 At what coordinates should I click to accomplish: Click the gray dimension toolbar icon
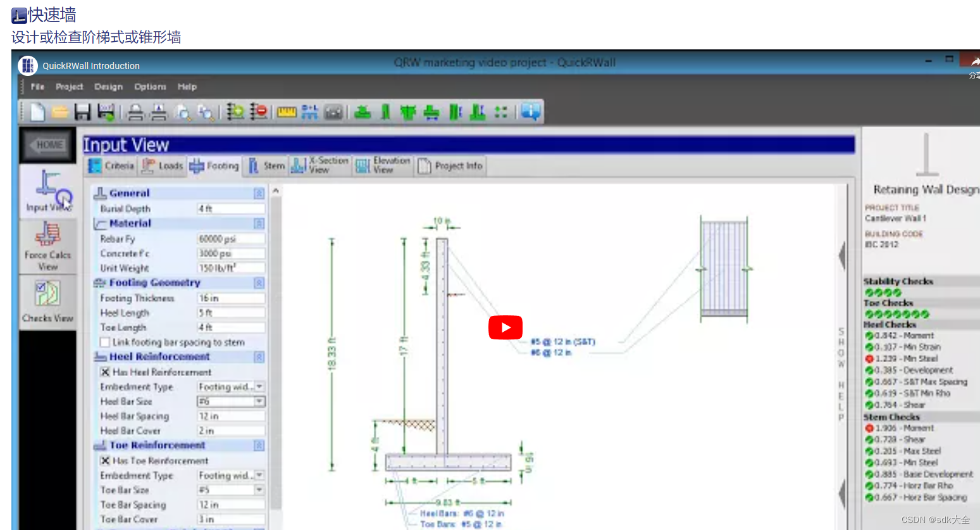click(x=333, y=113)
